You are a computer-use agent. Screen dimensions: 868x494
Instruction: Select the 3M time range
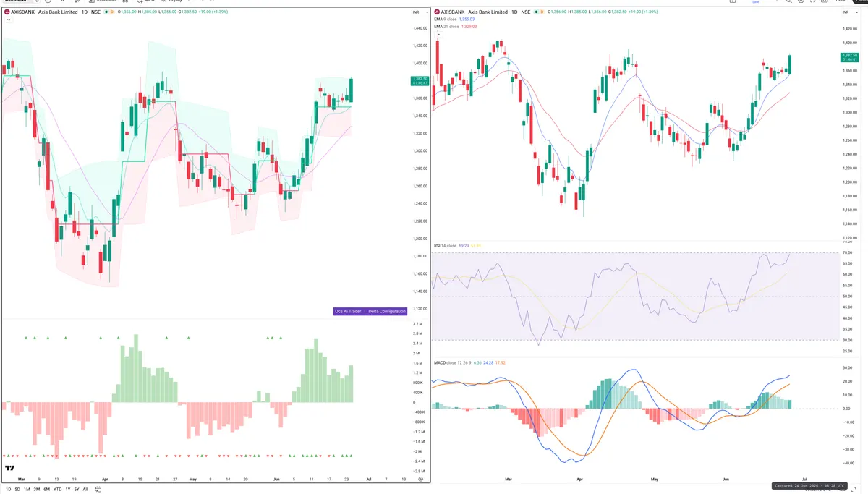click(x=37, y=489)
